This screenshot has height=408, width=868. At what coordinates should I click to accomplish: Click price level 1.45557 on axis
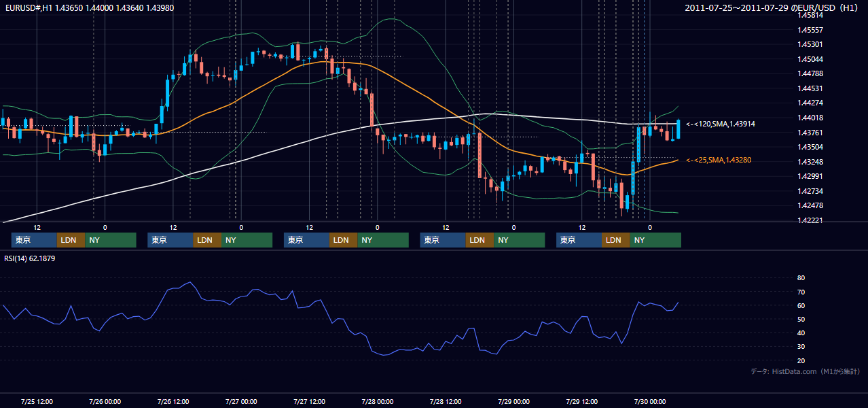tap(810, 30)
